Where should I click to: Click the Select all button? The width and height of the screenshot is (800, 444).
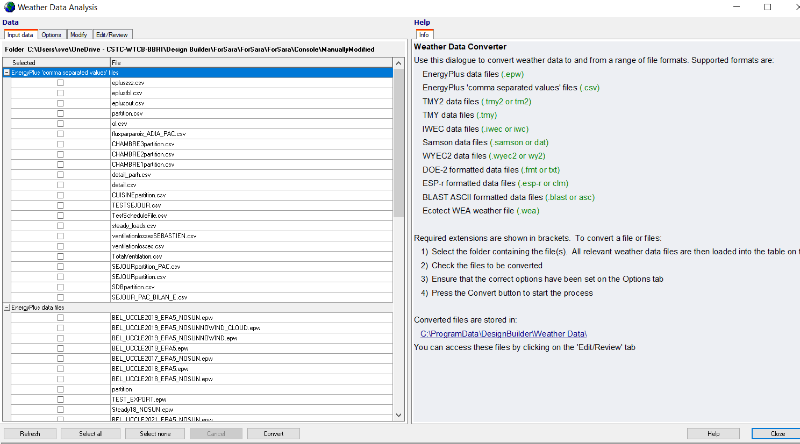(89, 434)
